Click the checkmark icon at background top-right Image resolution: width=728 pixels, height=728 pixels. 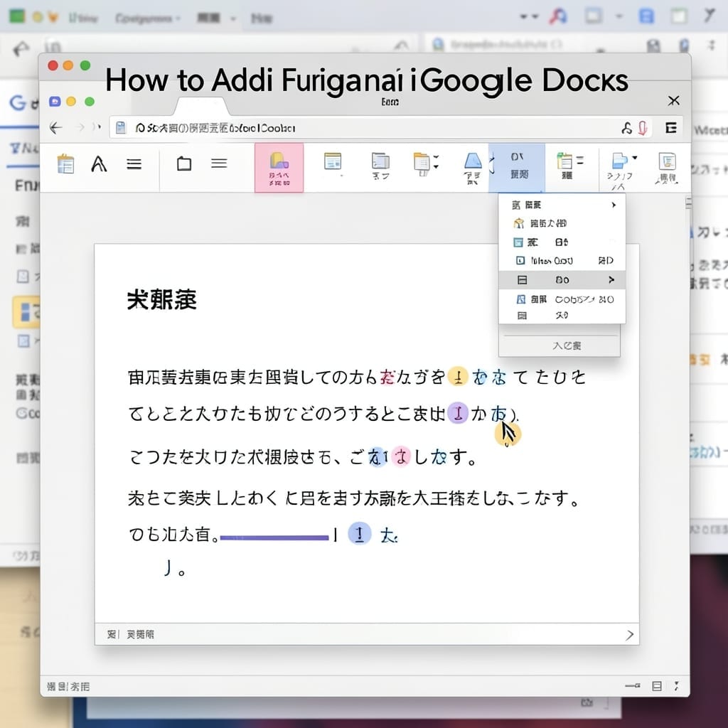[709, 16]
